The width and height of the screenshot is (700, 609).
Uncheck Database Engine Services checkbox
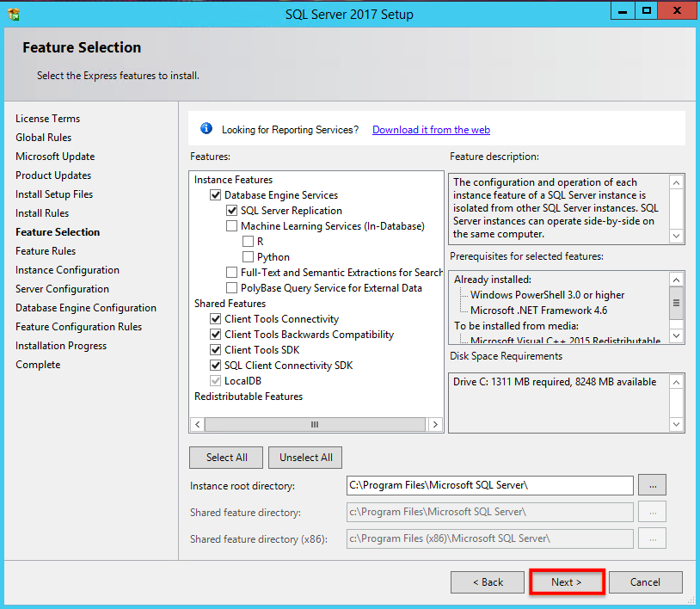[x=216, y=195]
